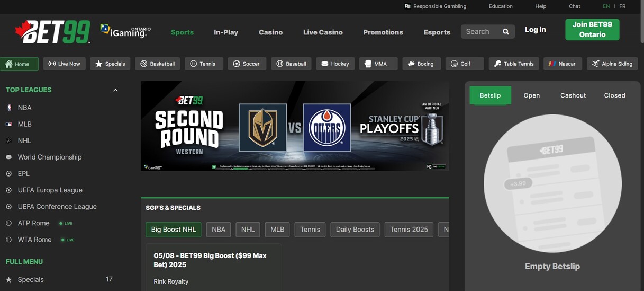644x291 pixels.
Task: Switch to the Open bets tab
Action: click(x=532, y=95)
